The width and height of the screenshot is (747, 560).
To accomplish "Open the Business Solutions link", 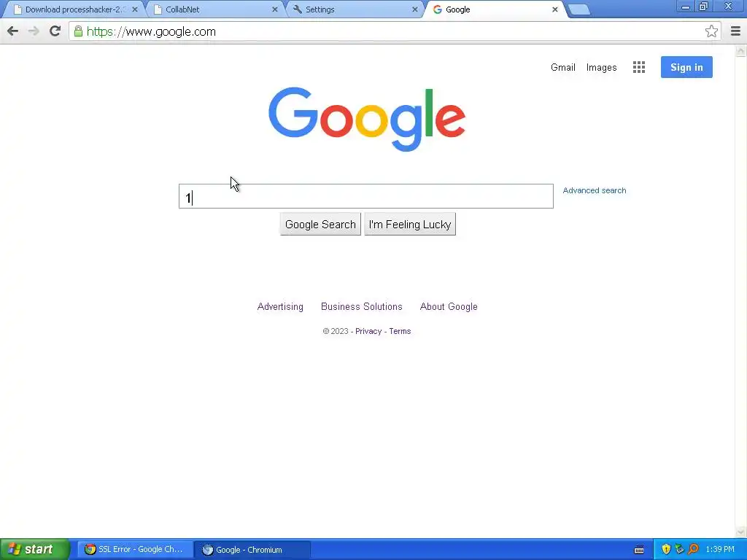I will click(x=362, y=307).
